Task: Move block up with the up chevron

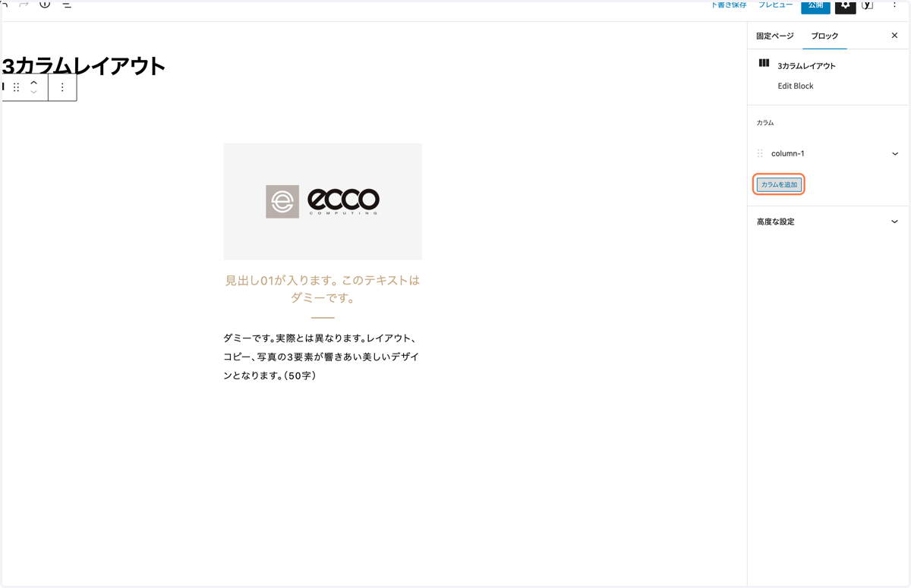Action: click(34, 83)
